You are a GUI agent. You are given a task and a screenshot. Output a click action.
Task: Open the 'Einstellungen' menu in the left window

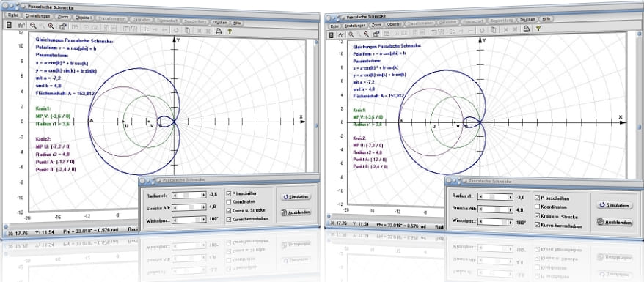pyautogui.click(x=38, y=16)
